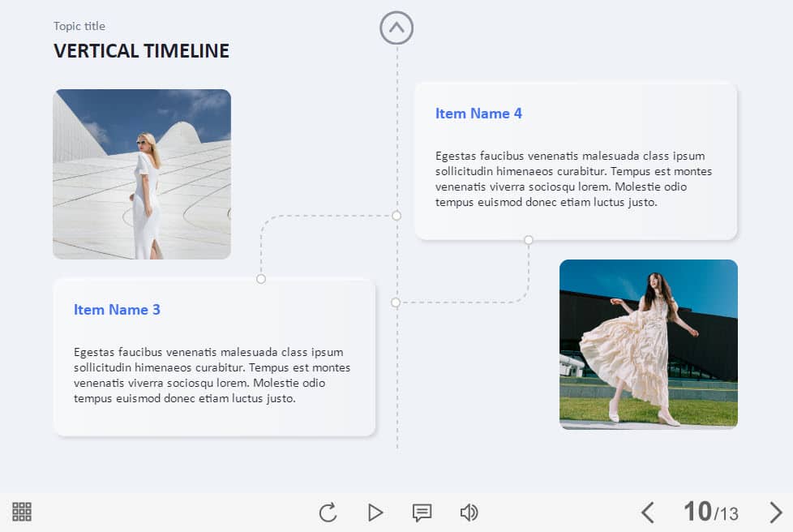Screen dimensions: 793x532
Task: Click the lower node on vertical timeline line
Action: [x=396, y=302]
